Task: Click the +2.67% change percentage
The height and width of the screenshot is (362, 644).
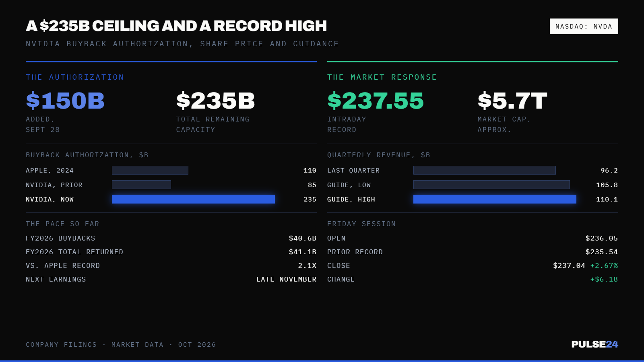Action: pyautogui.click(x=604, y=266)
